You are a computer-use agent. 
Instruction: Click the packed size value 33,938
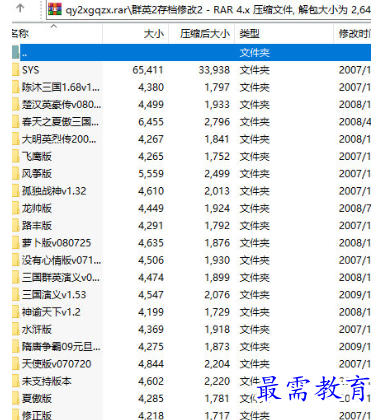click(x=214, y=70)
